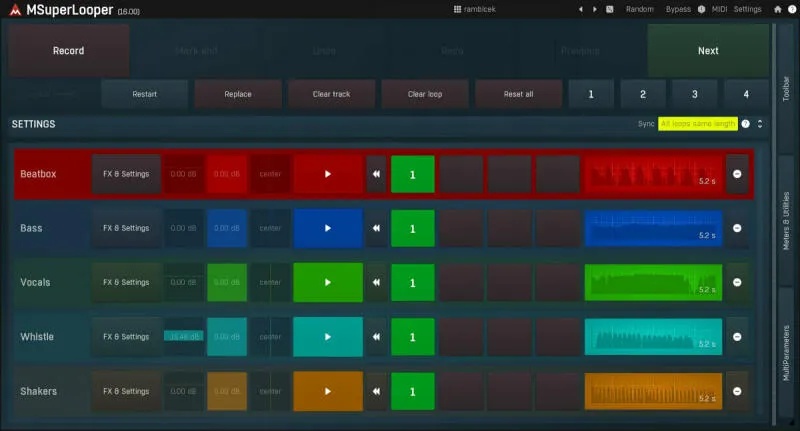The height and width of the screenshot is (431, 800).
Task: Toggle Shakers loop slot 1
Action: coord(412,392)
